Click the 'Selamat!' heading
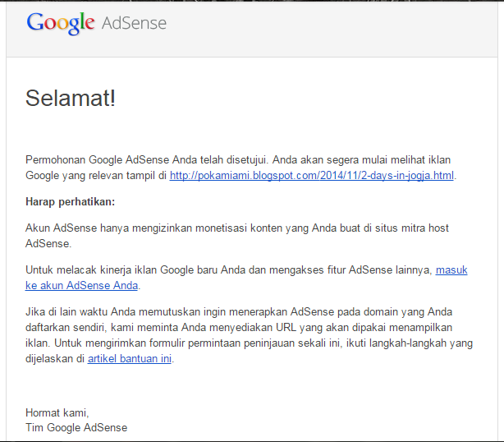Viewport: 504px width, 442px height. pos(71,98)
